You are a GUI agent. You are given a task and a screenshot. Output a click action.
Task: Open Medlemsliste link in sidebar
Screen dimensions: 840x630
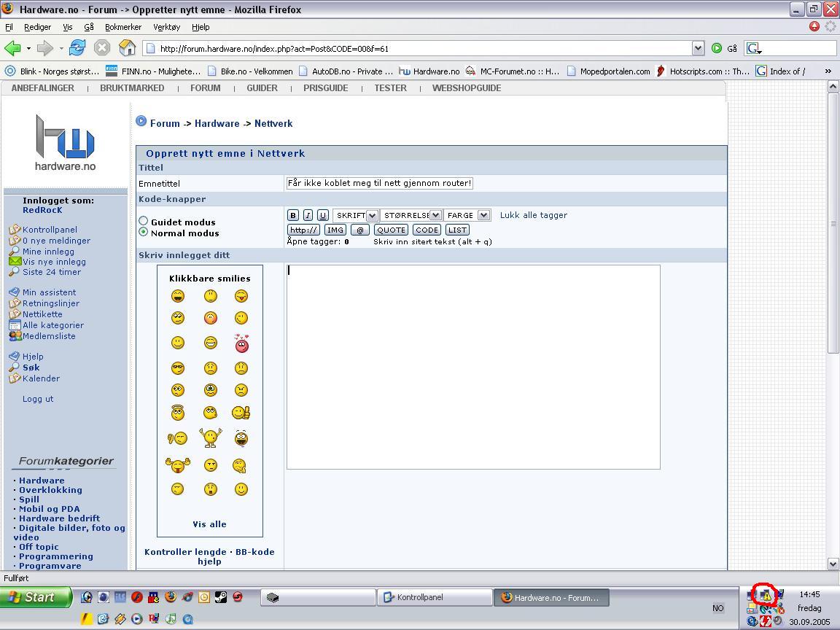tap(49, 336)
